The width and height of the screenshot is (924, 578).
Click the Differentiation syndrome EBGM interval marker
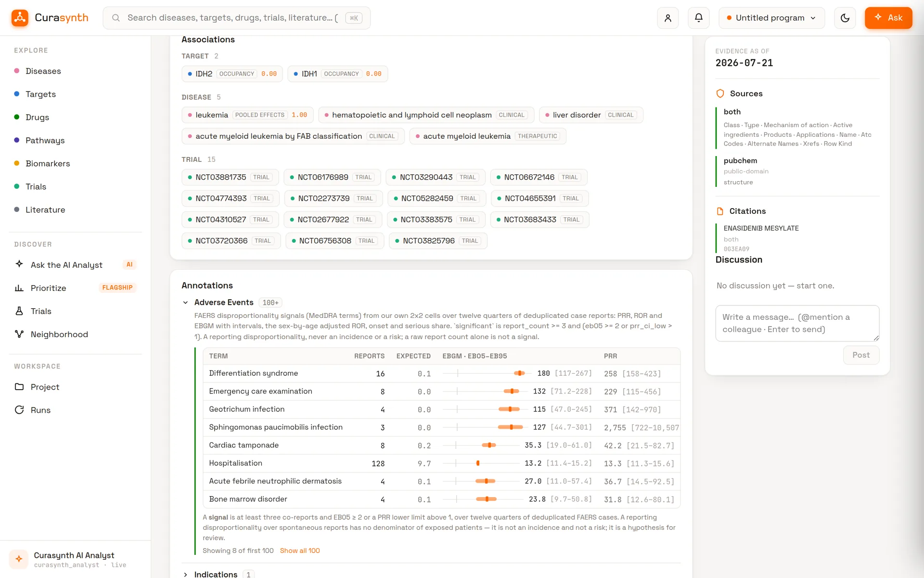[519, 373]
